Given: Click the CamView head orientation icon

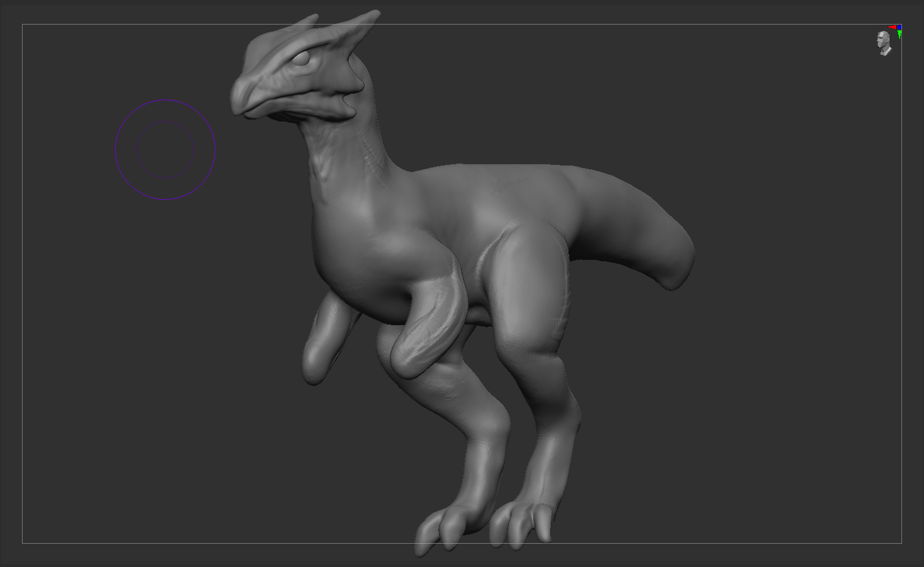Looking at the screenshot, I should (883, 43).
